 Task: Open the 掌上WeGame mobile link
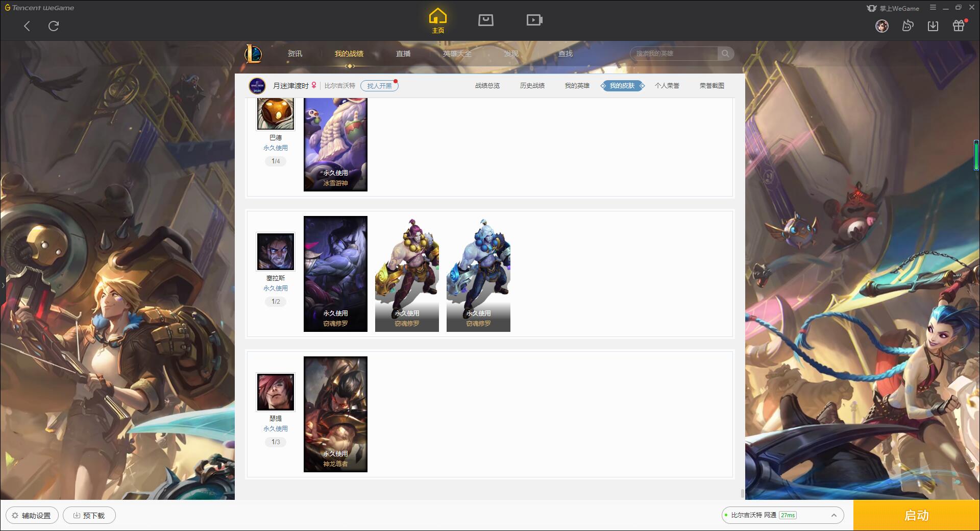coord(893,8)
